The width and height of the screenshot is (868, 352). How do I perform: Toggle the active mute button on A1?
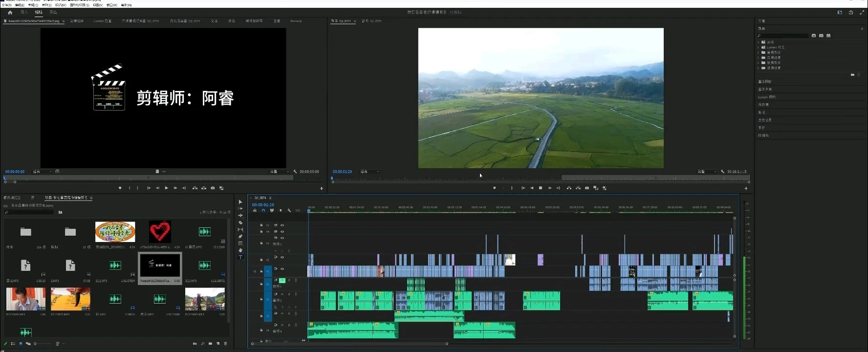[282, 281]
